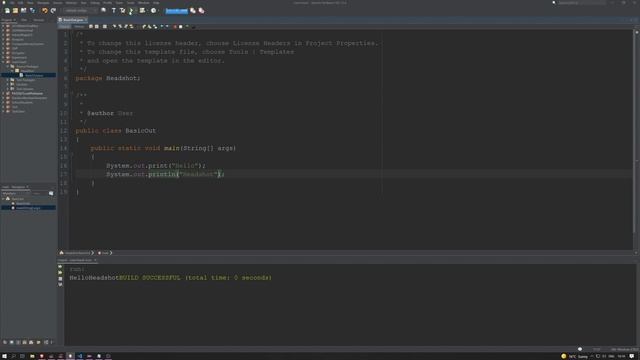Run the project with green play icon
The image size is (640, 360).
click(131, 11)
